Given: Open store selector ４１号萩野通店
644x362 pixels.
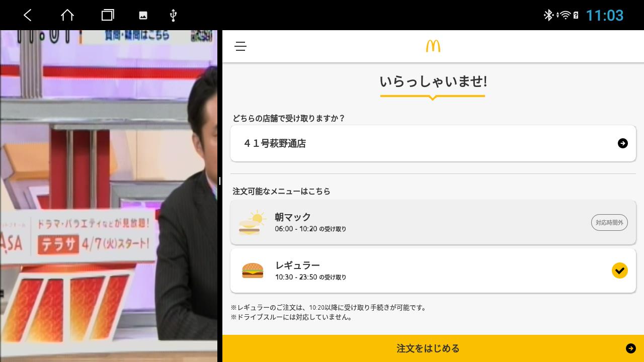Looking at the screenshot, I should 433,143.
